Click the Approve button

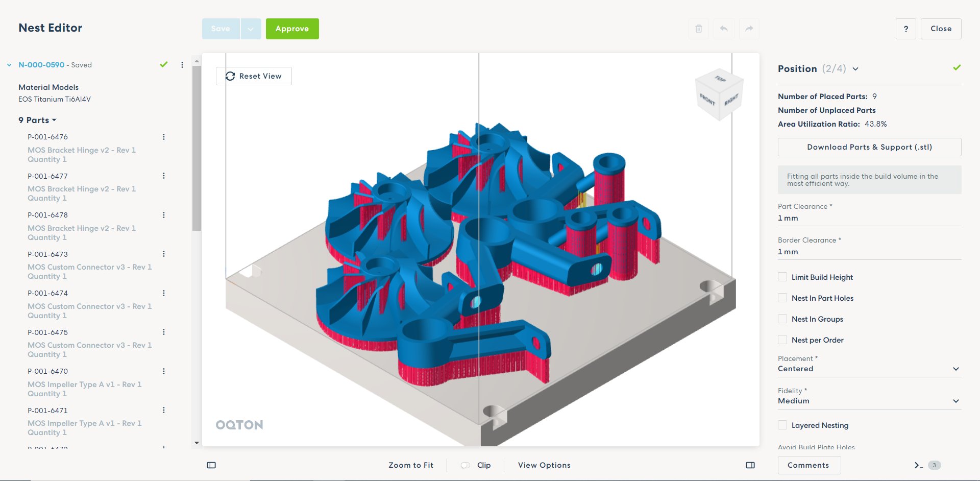coord(292,29)
